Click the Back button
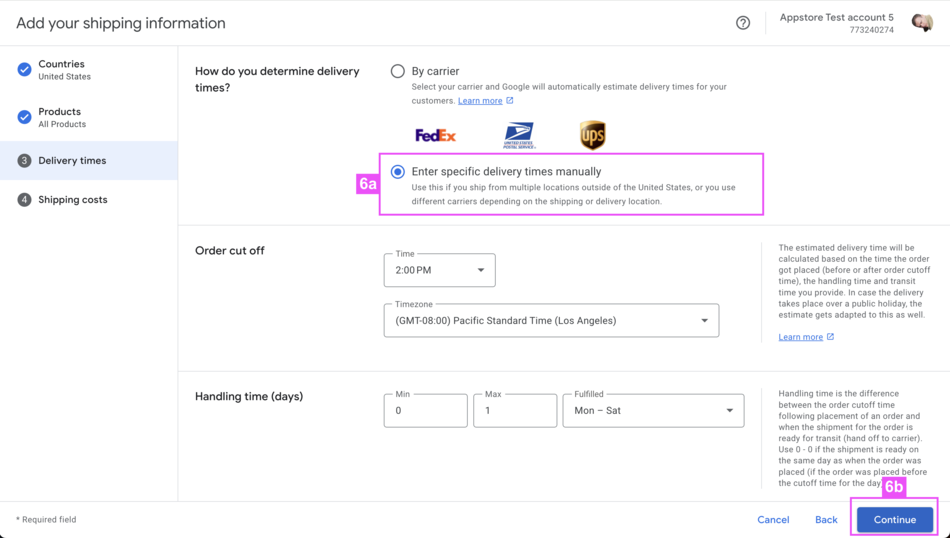This screenshot has width=950, height=538. [826, 520]
